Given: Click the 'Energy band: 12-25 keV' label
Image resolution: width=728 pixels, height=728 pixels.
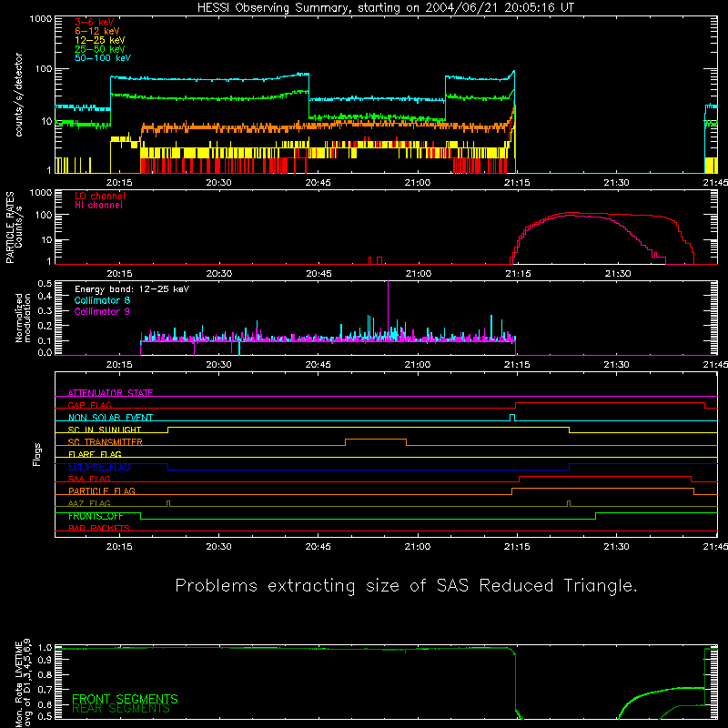Looking at the screenshot, I should click(132, 289).
